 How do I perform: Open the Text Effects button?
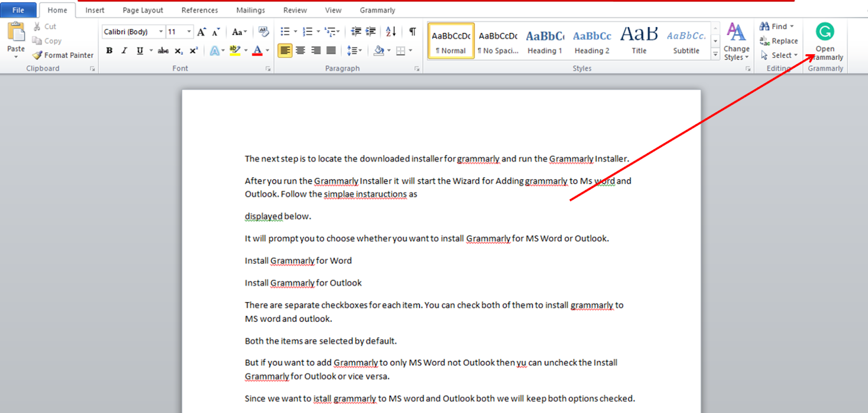[215, 50]
